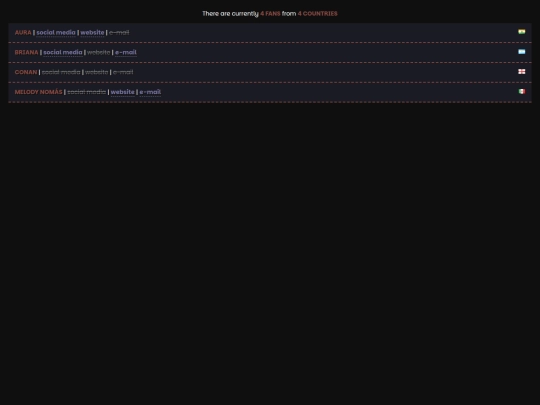Click the country flag icon in Conan's row

pos(522,72)
